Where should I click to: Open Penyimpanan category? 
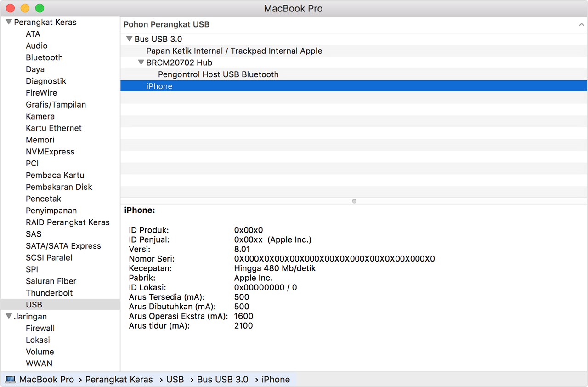pos(51,211)
